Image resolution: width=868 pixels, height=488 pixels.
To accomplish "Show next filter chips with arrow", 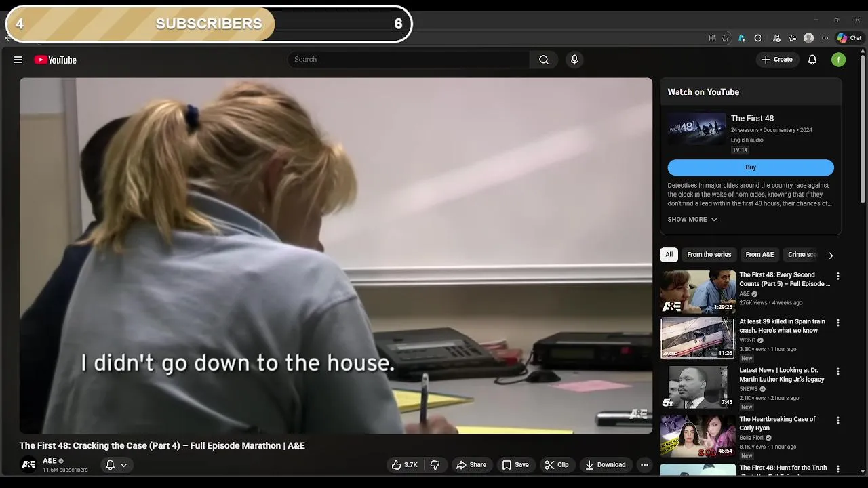I will pyautogui.click(x=831, y=256).
